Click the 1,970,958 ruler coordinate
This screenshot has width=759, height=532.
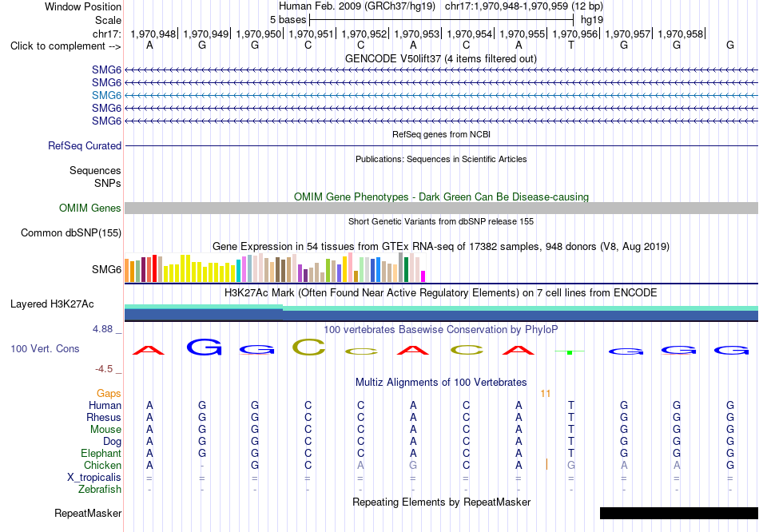[x=681, y=34]
